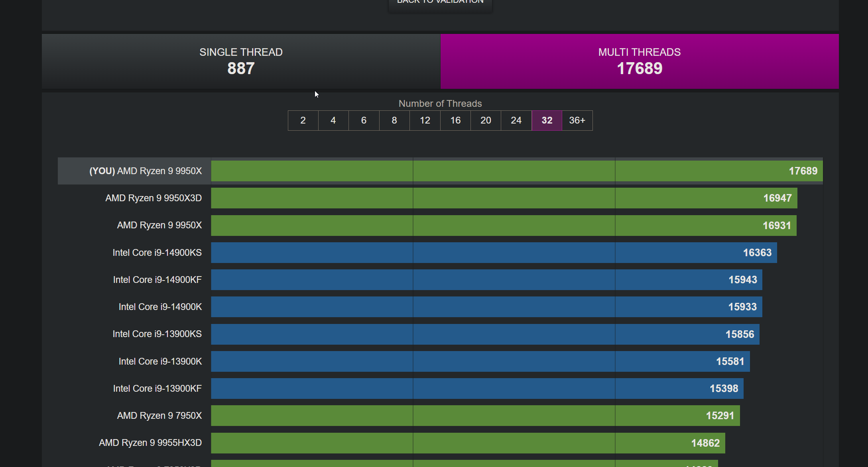The height and width of the screenshot is (467, 868).
Task: Select the 36+ threads filter
Action: 577,120
